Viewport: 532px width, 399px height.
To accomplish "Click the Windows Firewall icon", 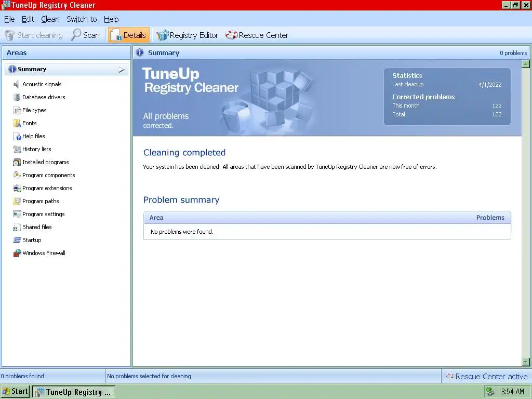I will point(17,253).
